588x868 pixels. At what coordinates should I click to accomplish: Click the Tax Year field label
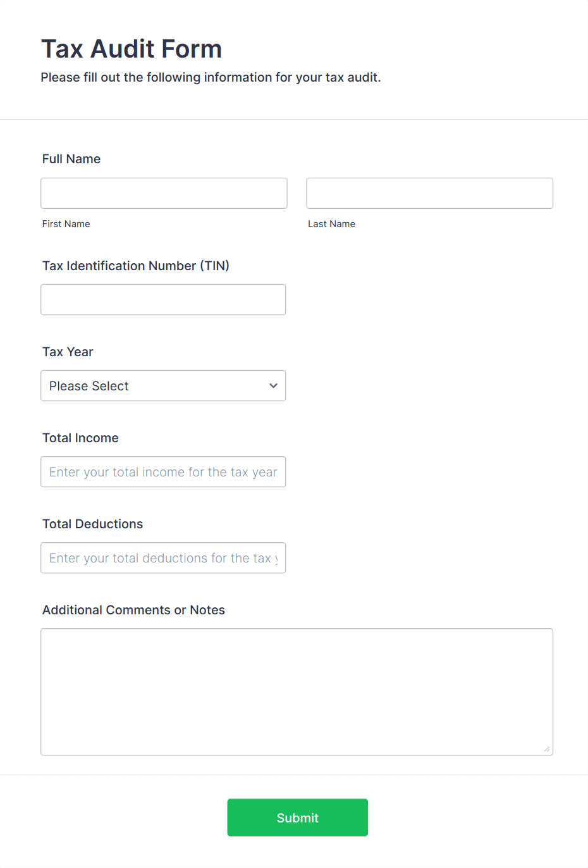click(x=68, y=352)
